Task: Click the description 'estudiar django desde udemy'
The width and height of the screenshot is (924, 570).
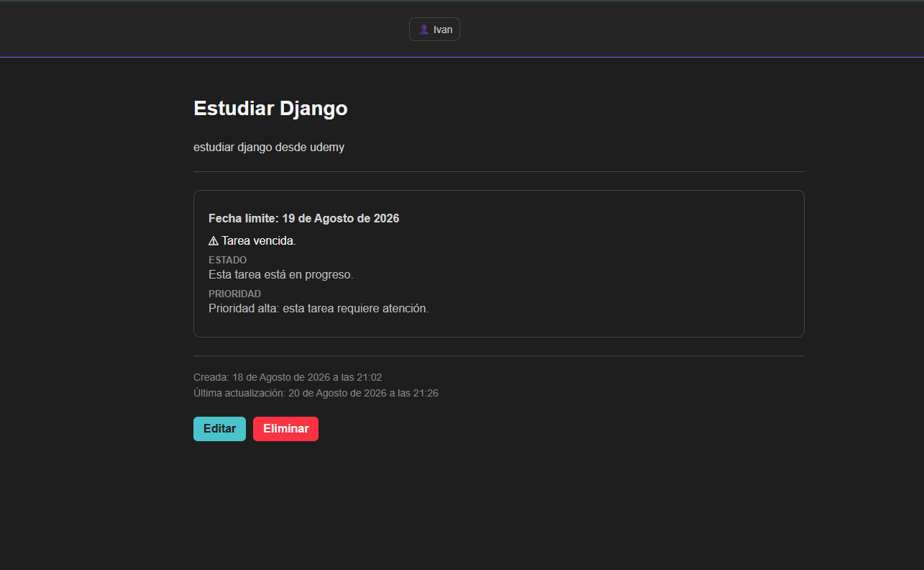Action: tap(269, 148)
